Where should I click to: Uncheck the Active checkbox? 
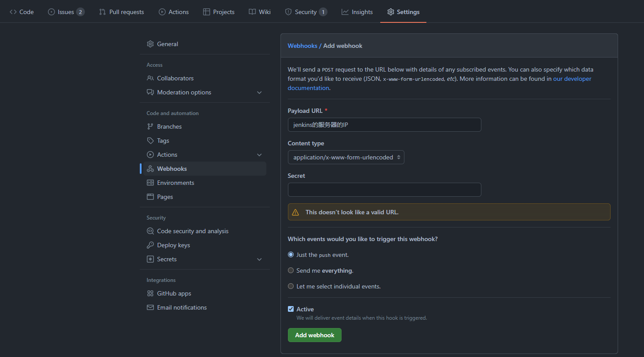(291, 309)
